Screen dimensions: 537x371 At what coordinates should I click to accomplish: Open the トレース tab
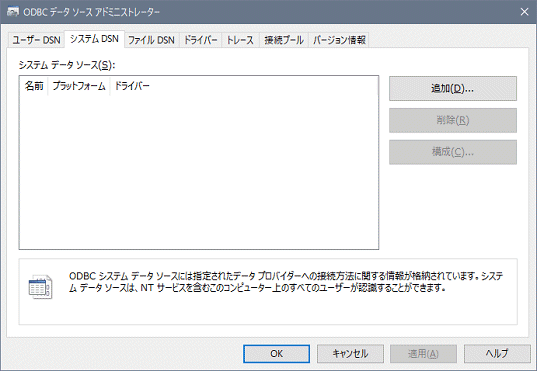[x=240, y=40]
